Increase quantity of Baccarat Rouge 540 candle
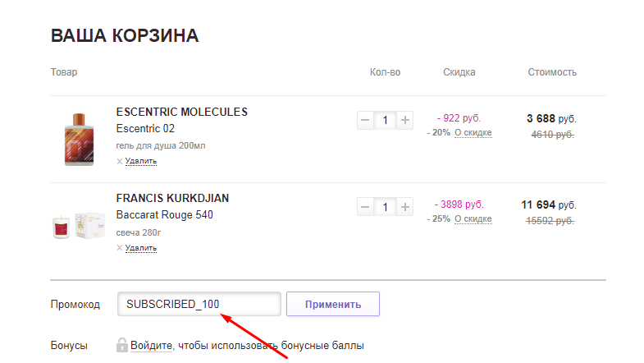 click(x=405, y=207)
